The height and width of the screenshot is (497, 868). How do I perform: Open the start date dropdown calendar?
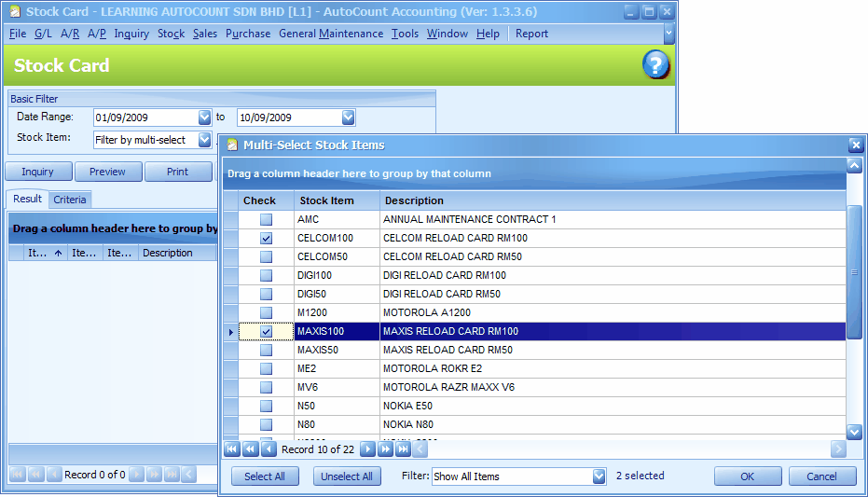pyautogui.click(x=204, y=117)
